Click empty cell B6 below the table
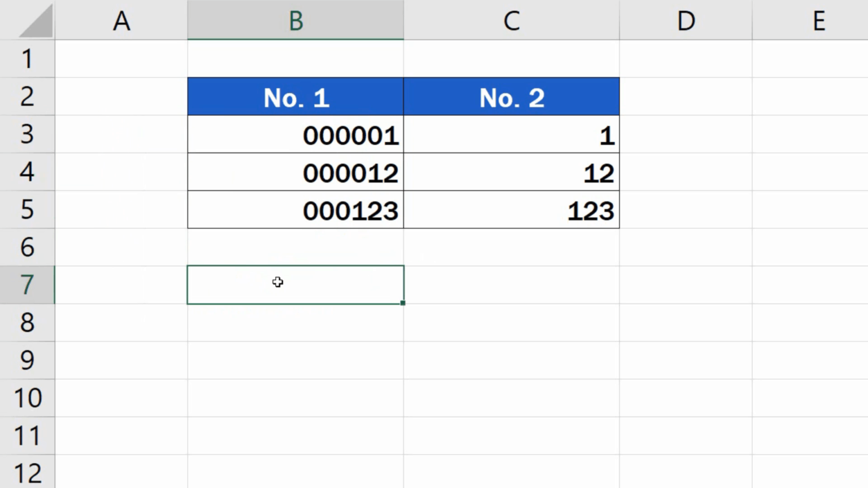The width and height of the screenshot is (868, 488). (296, 247)
